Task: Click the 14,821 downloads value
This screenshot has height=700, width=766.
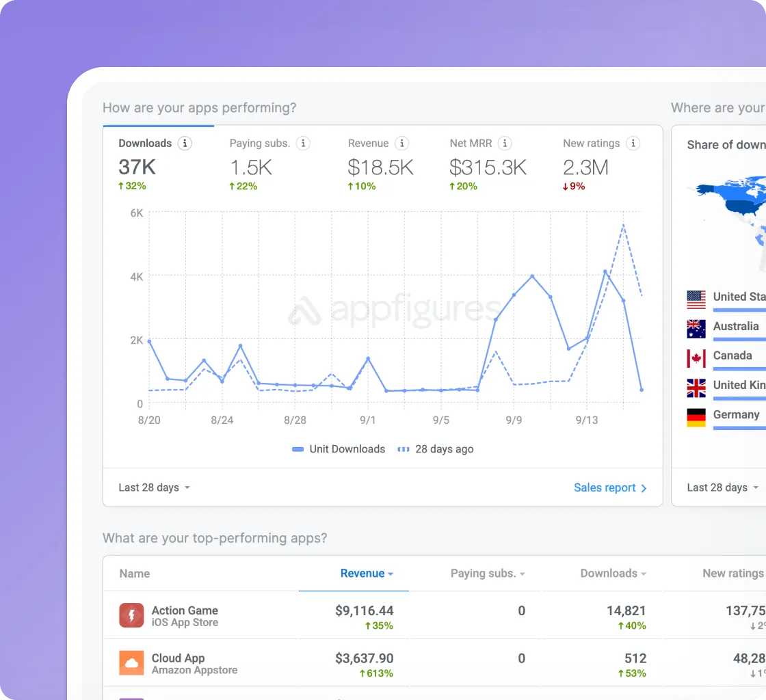Action: [x=626, y=610]
